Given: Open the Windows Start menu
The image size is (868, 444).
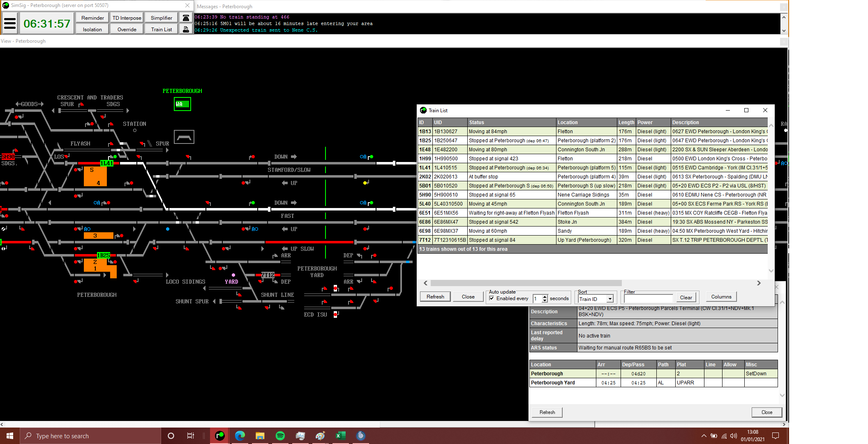Looking at the screenshot, I should tap(10, 436).
